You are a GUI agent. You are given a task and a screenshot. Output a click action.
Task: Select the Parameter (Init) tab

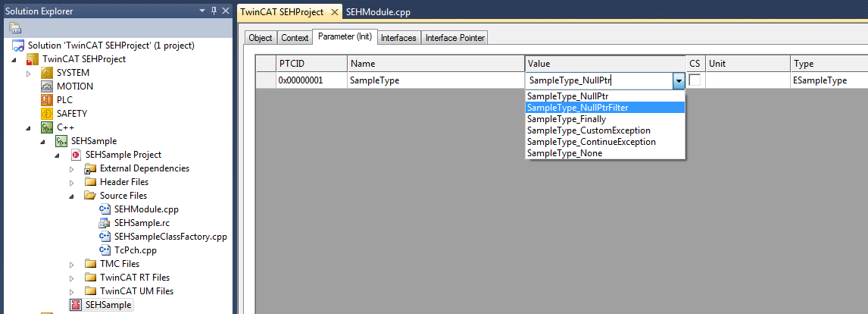tap(345, 37)
